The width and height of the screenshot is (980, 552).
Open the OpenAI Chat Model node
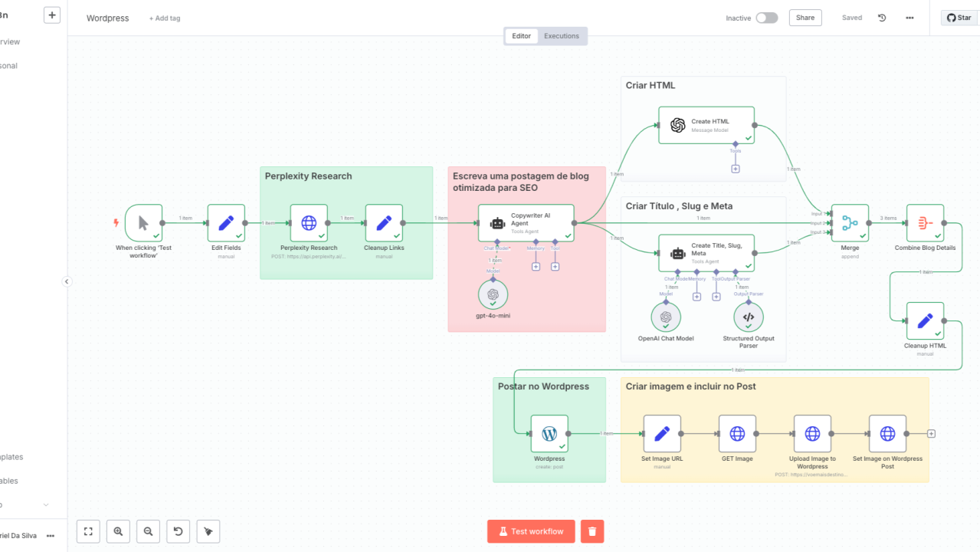tap(666, 317)
